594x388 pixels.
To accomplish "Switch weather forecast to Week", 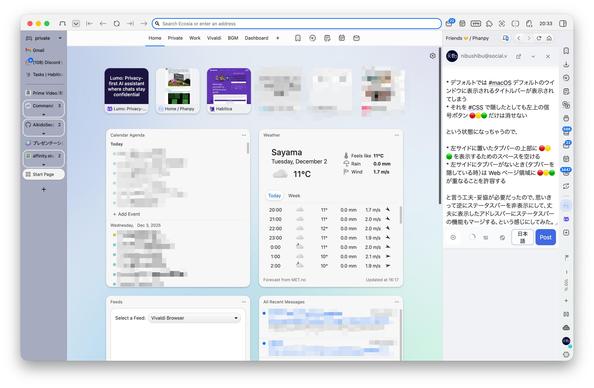I will (294, 196).
